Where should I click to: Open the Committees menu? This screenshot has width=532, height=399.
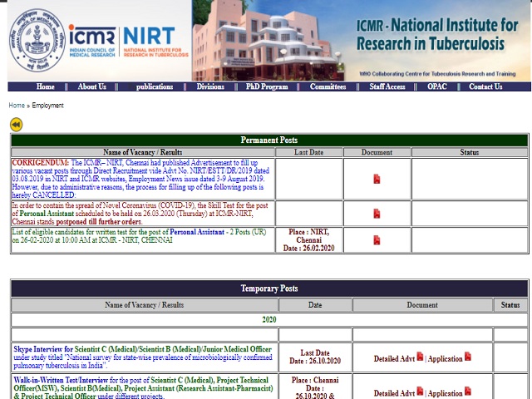tap(328, 86)
